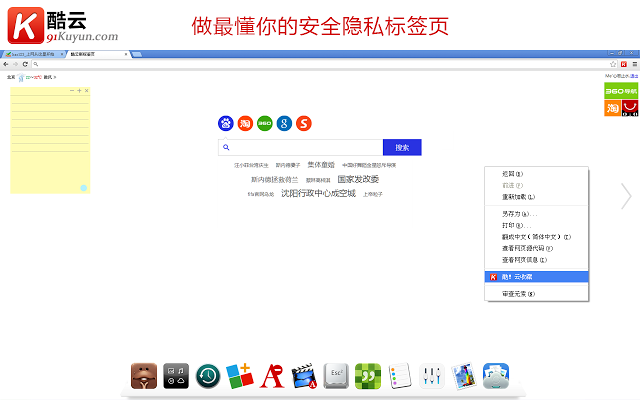Viewport: 640px width, 400px height.
Task: Click the hot search term 集体童婚
Action: coord(321,165)
